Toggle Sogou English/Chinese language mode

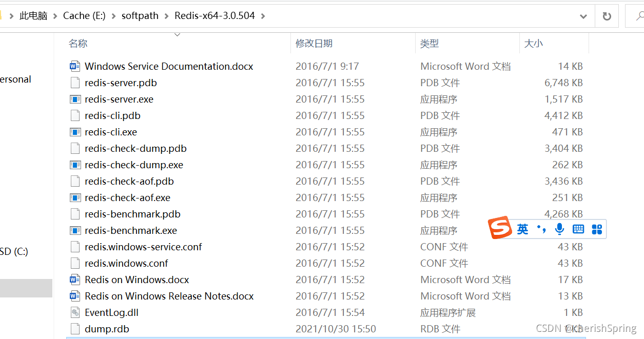point(522,229)
